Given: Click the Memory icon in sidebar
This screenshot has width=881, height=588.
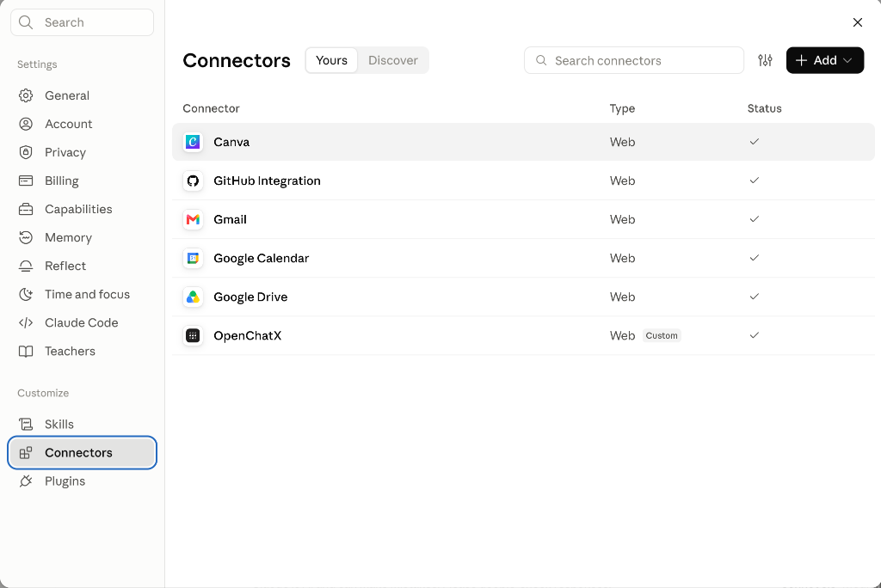Looking at the screenshot, I should point(26,237).
